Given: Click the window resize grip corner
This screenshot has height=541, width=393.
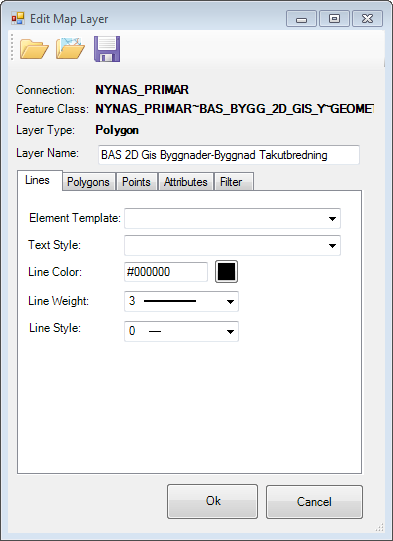Looking at the screenshot, I should pos(380,528).
